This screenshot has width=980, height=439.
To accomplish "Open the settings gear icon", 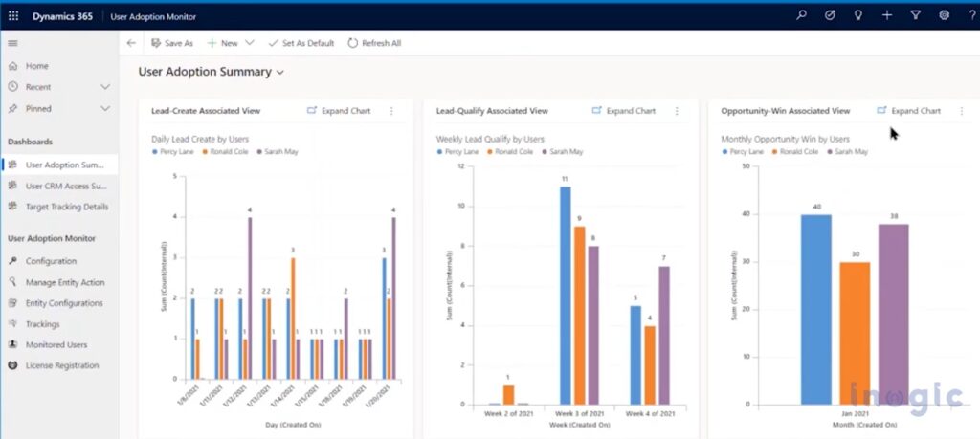I will click(944, 15).
